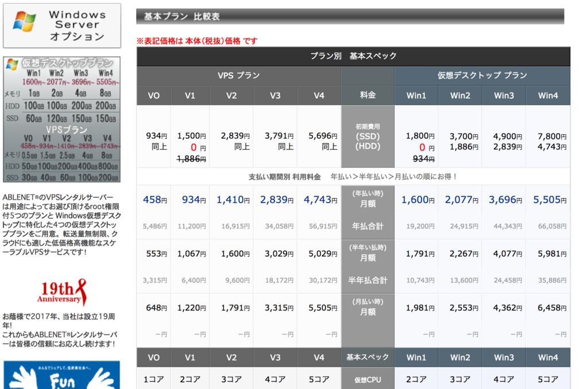The height and width of the screenshot is (389, 588).
Task: Click the monthly-payment price 6,458円
Action: [552, 308]
